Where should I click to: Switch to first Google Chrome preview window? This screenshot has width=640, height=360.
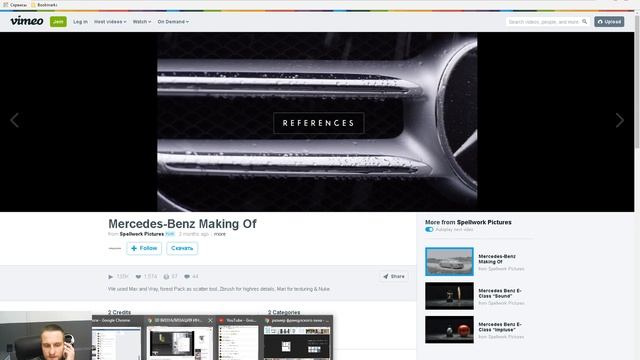pyautogui.click(x=117, y=338)
